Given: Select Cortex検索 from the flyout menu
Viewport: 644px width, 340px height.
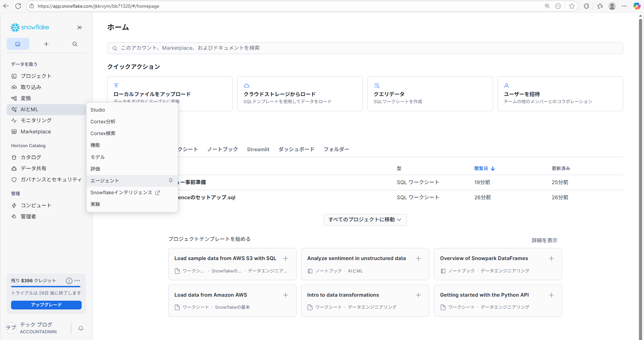Looking at the screenshot, I should [x=132, y=133].
